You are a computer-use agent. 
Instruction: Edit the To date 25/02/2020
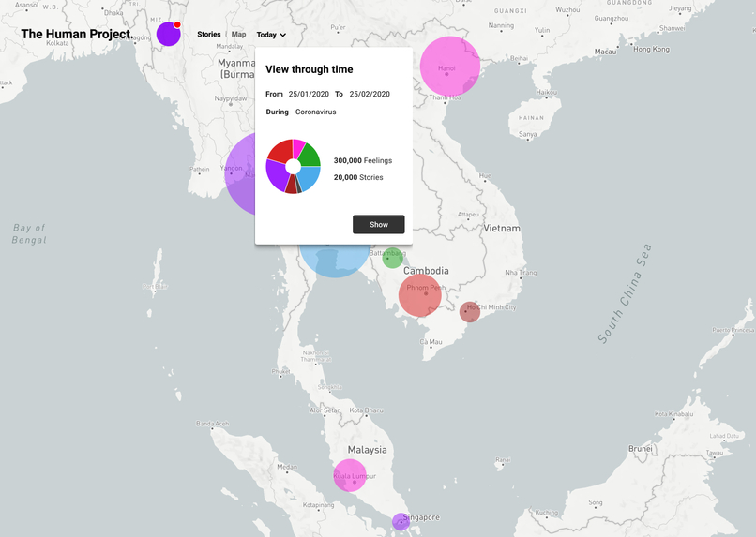click(x=370, y=94)
